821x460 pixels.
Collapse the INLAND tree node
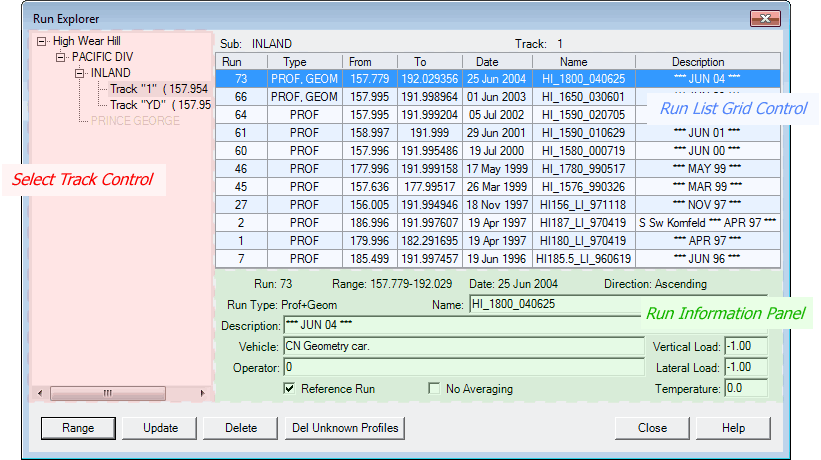79,74
